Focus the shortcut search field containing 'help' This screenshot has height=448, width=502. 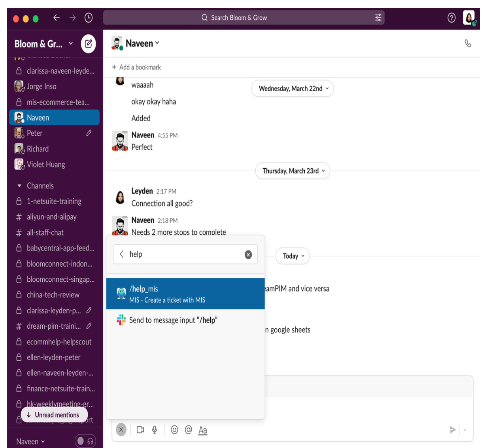coord(185,254)
